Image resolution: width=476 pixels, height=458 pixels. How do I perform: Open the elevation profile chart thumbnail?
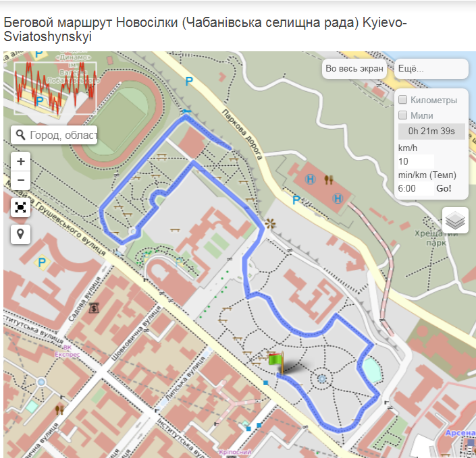tap(55, 88)
